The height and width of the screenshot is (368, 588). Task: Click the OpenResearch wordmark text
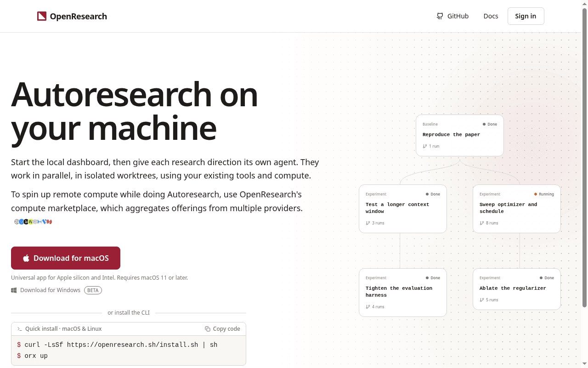[79, 16]
